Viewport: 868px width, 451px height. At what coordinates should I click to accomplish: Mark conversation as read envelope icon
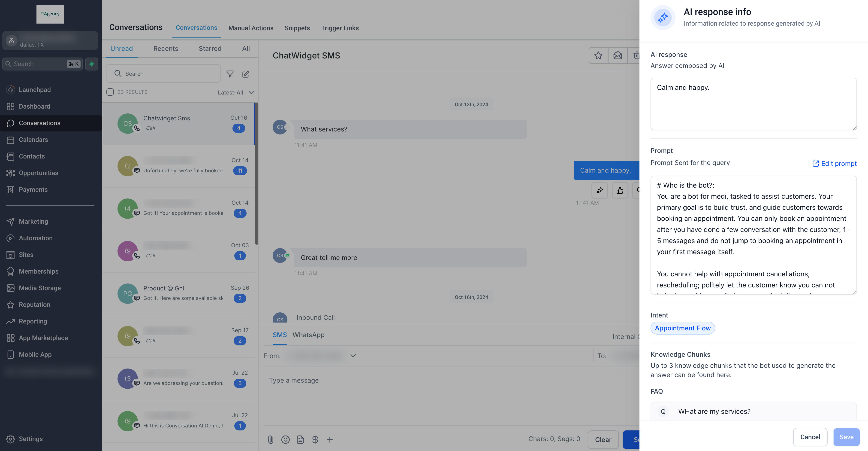click(x=617, y=55)
